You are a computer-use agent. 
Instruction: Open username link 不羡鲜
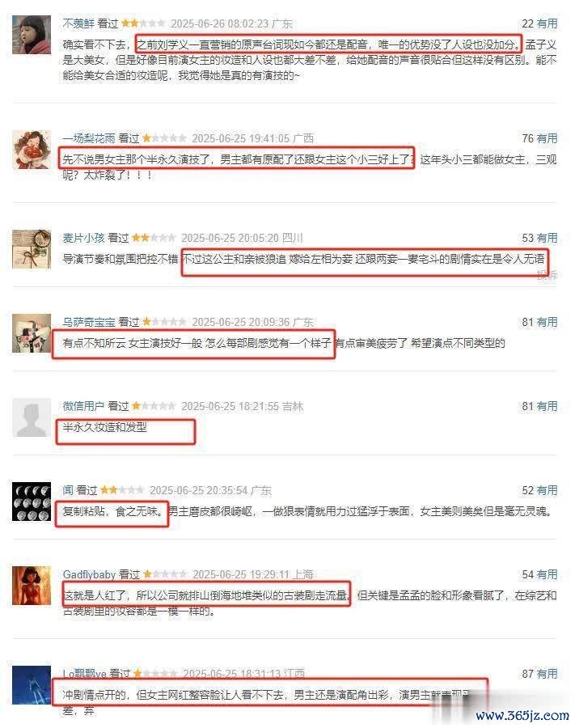click(x=78, y=23)
